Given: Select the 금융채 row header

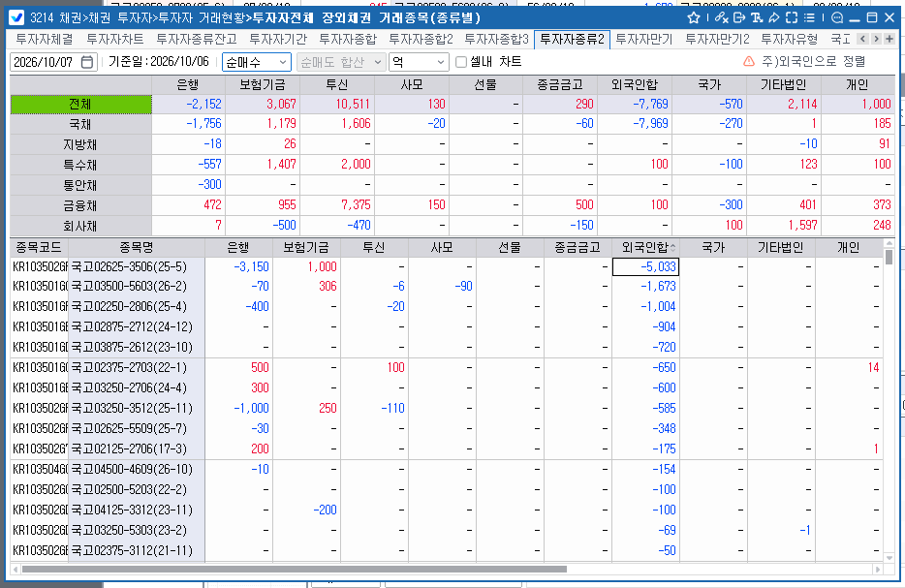Looking at the screenshot, I should click(x=80, y=204).
